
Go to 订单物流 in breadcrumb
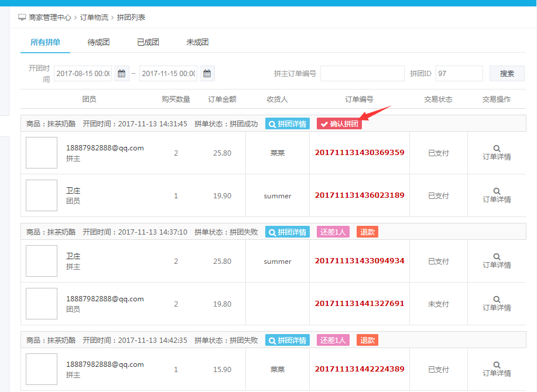(x=94, y=18)
